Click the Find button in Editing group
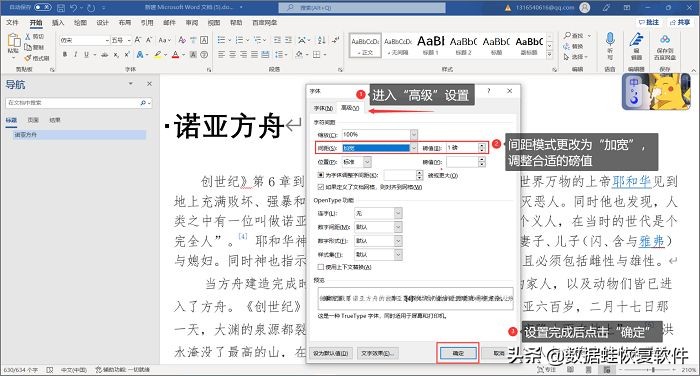Viewport: 700px width, 376px height. [577, 35]
